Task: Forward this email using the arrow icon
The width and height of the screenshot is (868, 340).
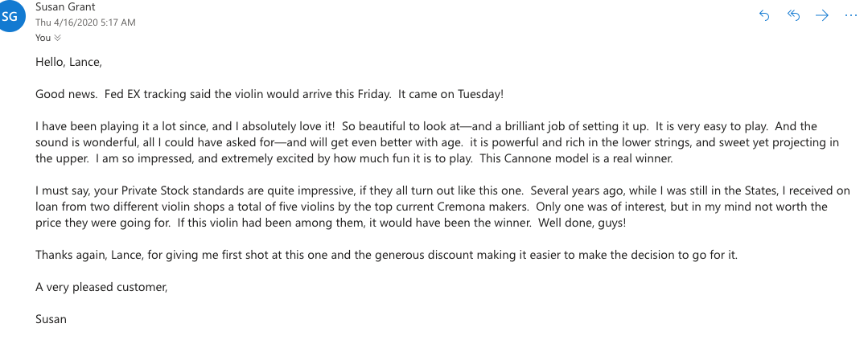Action: (x=821, y=15)
